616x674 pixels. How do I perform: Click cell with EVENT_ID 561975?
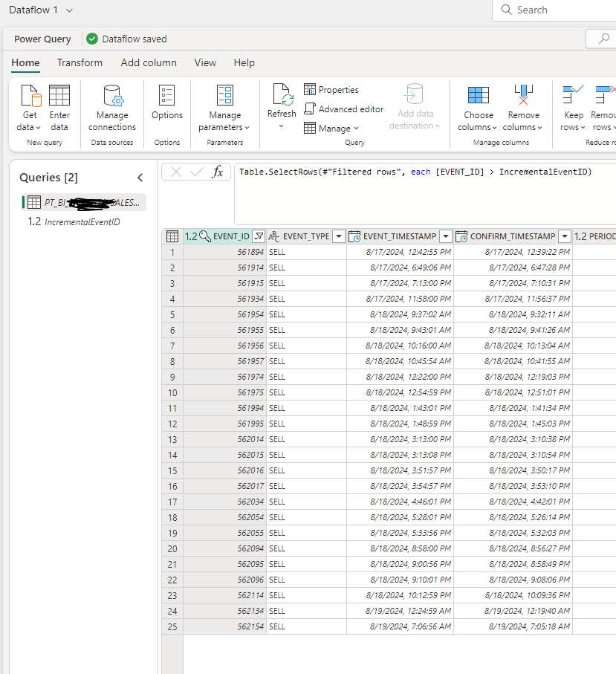tap(225, 392)
